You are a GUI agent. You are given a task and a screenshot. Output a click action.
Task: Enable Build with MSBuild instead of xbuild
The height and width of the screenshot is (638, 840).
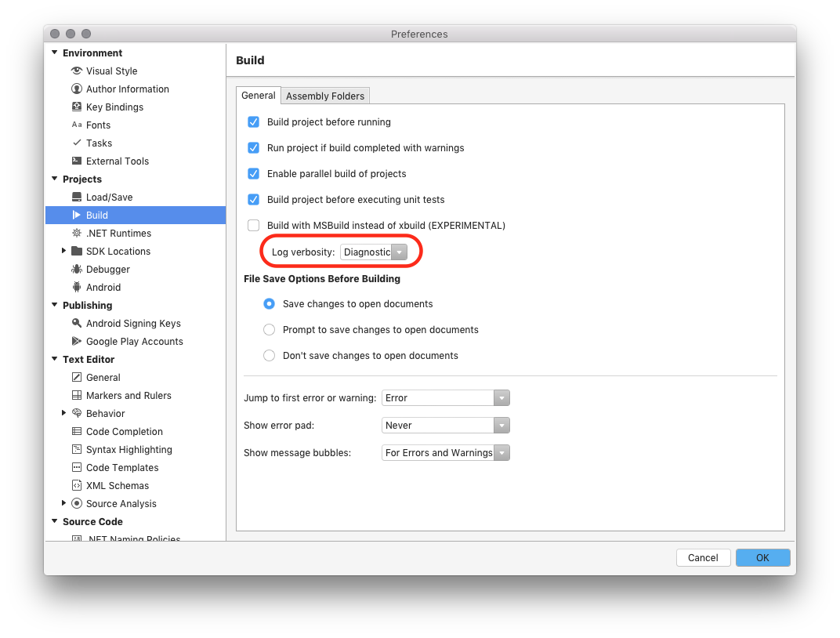(253, 225)
